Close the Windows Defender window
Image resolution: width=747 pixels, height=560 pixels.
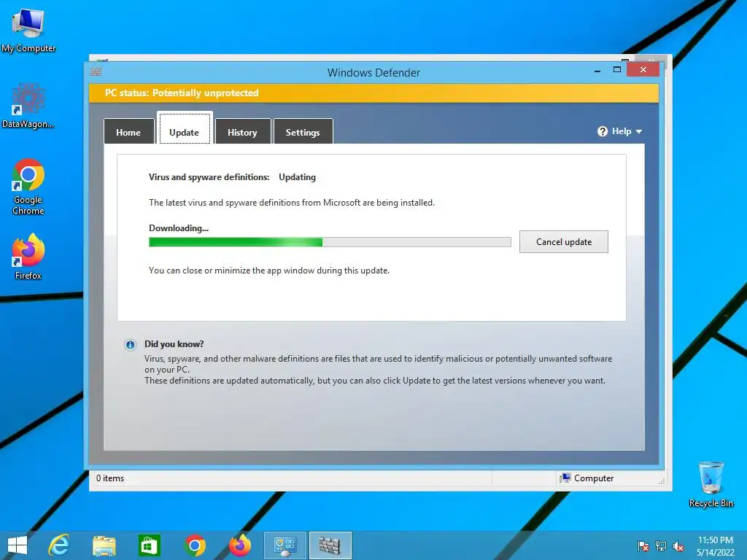(643, 70)
